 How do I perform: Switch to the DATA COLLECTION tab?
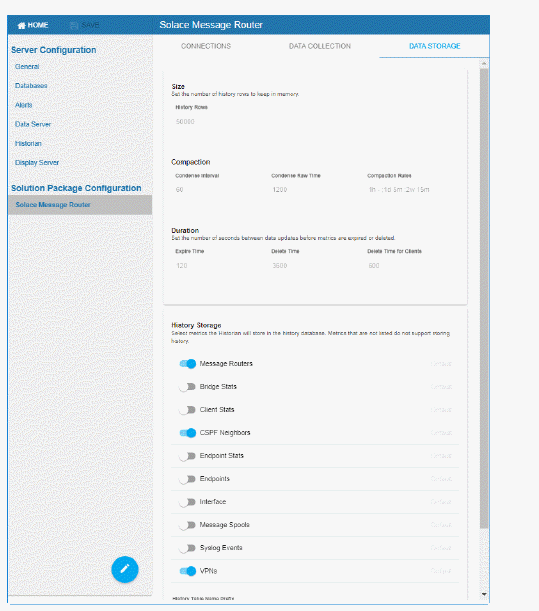tap(320, 46)
